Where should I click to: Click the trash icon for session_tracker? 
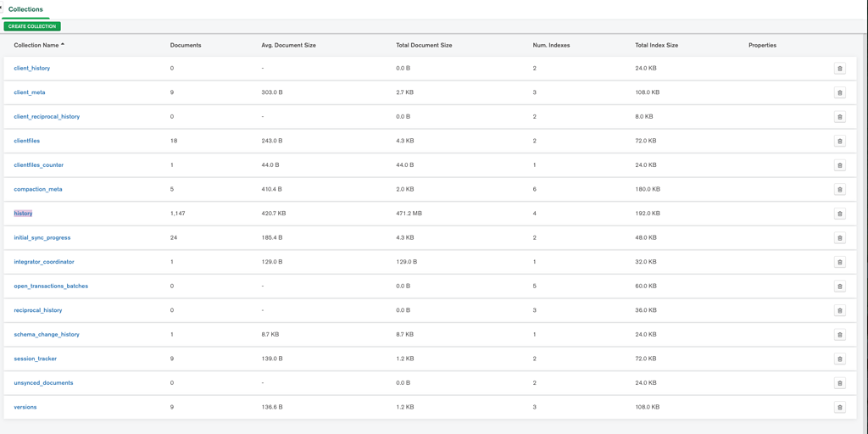point(839,359)
